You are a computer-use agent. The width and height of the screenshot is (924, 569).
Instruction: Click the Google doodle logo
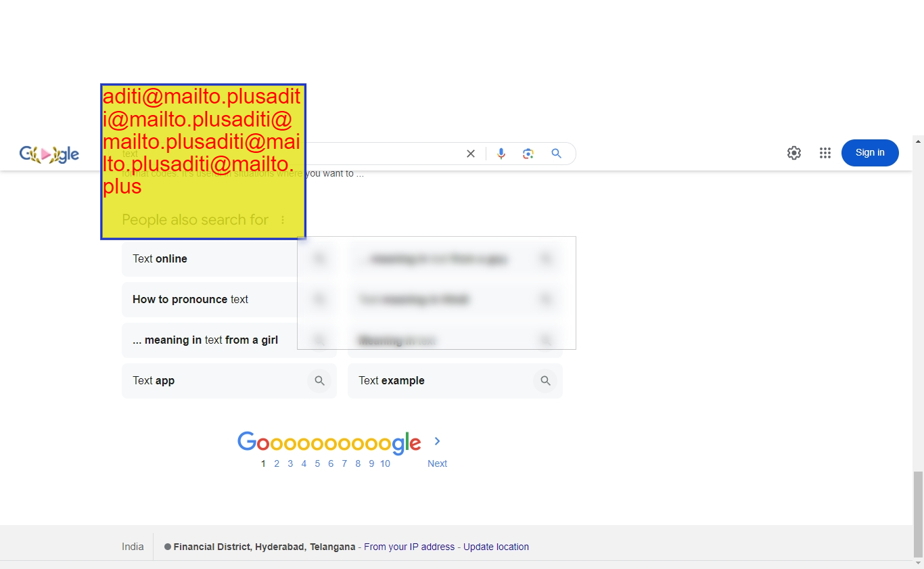coord(49,154)
